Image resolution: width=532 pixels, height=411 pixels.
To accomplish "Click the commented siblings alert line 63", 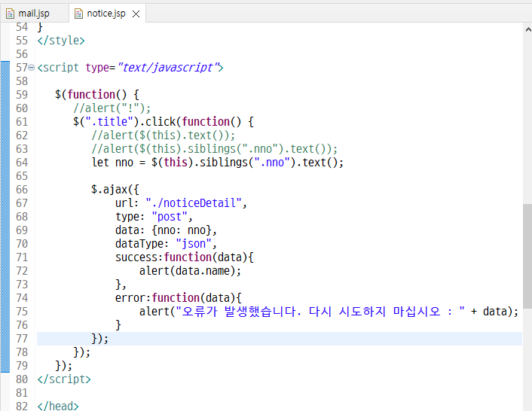I will tap(215, 149).
